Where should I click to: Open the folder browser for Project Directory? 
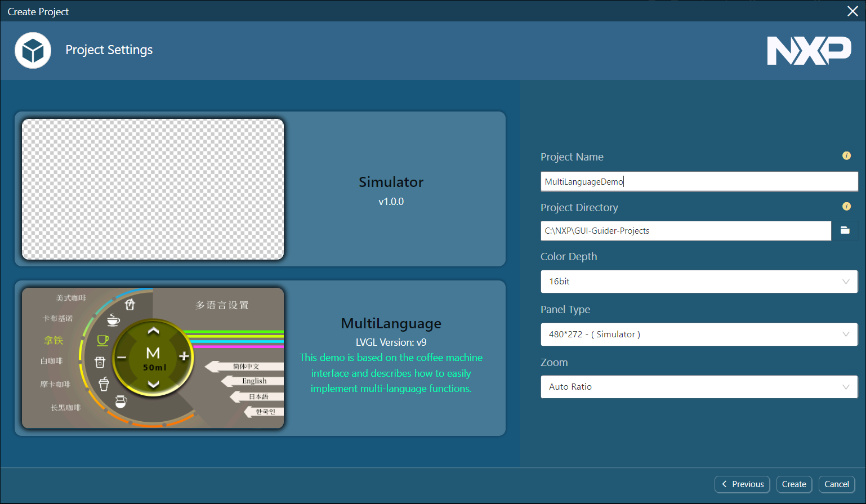tap(845, 230)
